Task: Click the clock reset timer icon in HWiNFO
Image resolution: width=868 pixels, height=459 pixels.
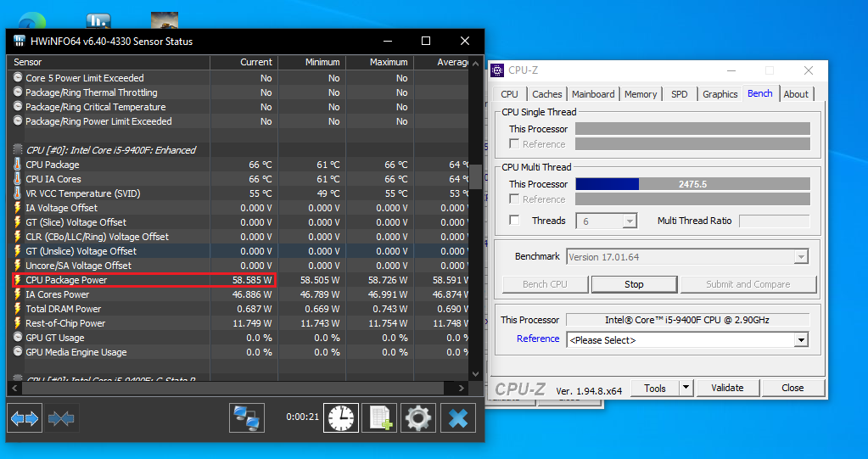Action: click(341, 418)
